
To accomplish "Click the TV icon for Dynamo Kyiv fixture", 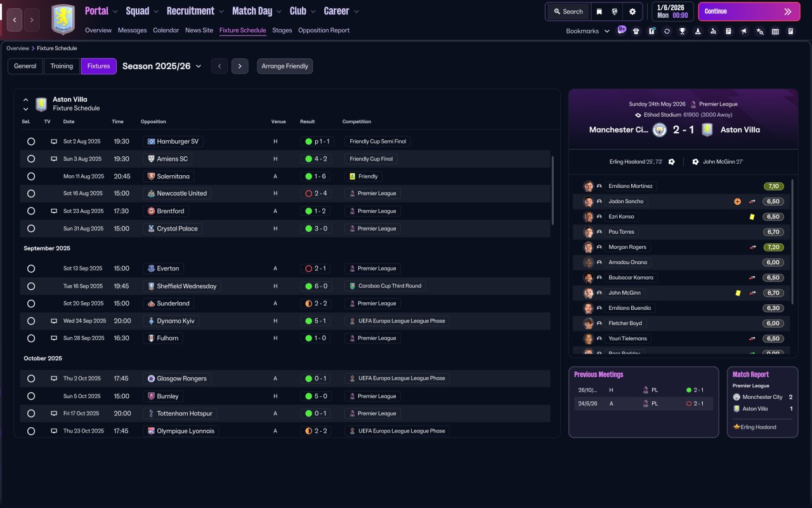I will point(54,321).
